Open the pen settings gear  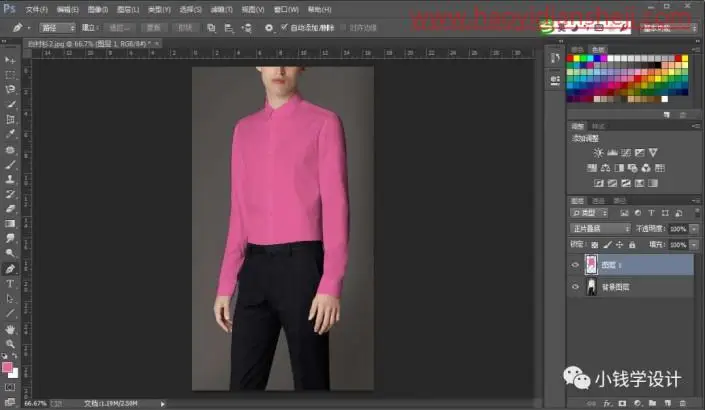[x=268, y=28]
